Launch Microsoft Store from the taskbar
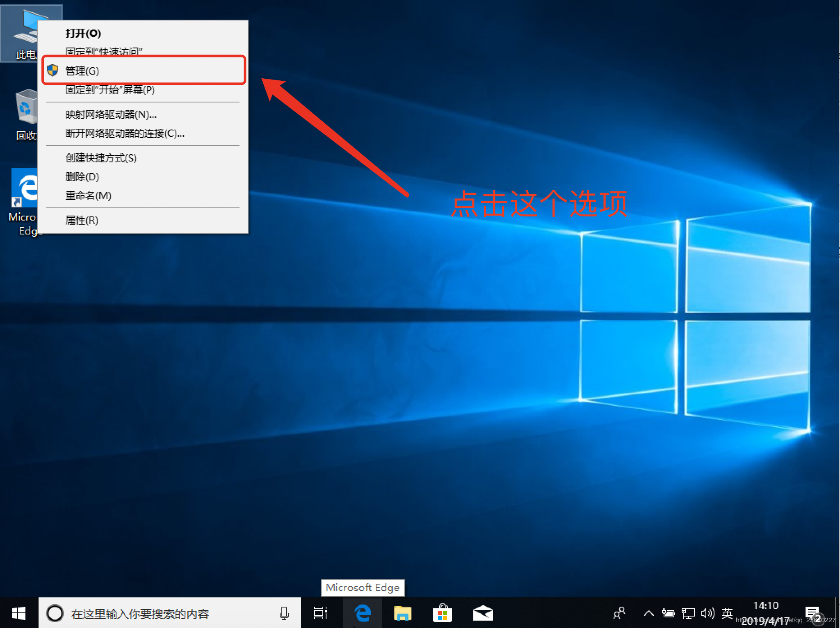This screenshot has width=840, height=628. pos(443,613)
